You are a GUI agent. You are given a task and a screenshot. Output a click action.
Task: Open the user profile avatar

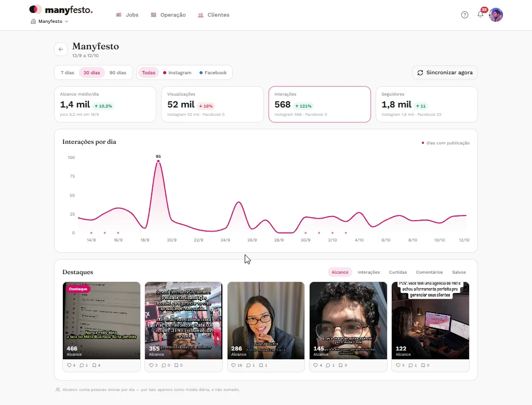(496, 15)
